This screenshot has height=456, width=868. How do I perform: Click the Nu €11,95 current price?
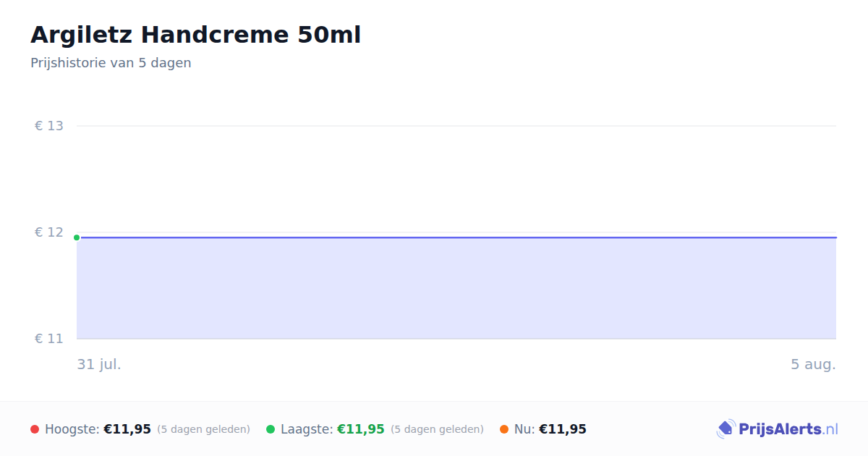point(563,429)
